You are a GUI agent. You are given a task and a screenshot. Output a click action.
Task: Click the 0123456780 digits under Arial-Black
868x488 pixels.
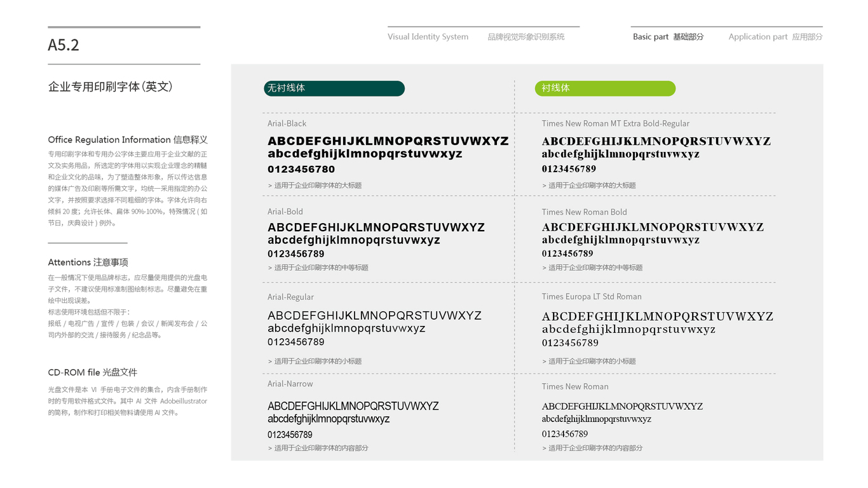[301, 169]
